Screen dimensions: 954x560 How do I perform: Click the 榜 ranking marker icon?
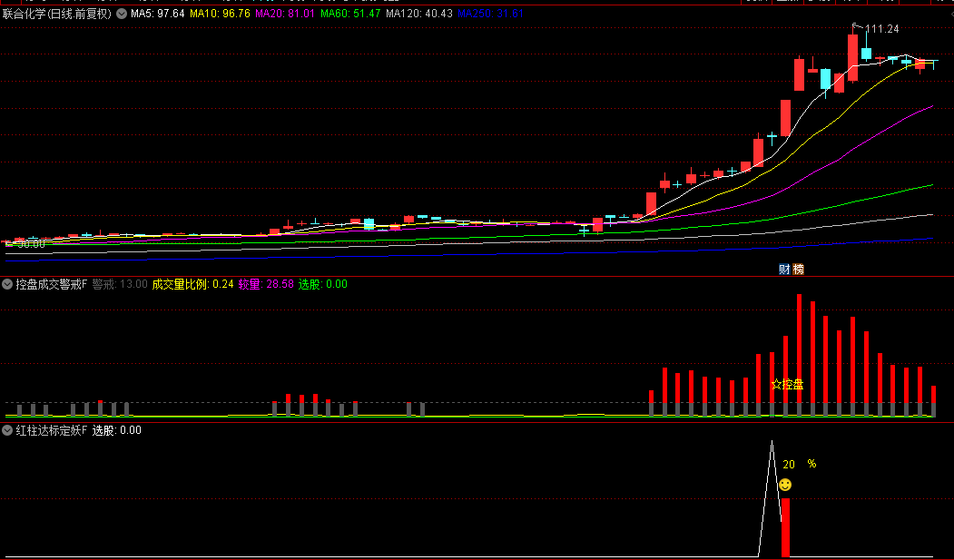[x=798, y=270]
